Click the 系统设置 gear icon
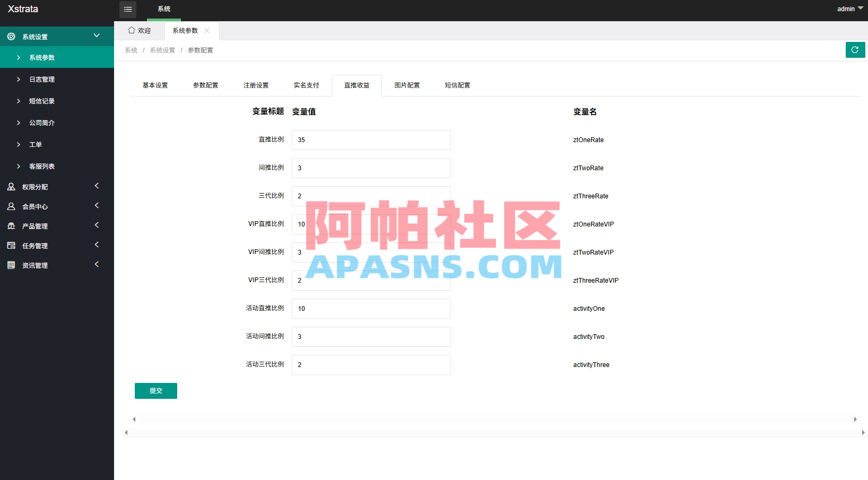This screenshot has height=480, width=868. (11, 37)
